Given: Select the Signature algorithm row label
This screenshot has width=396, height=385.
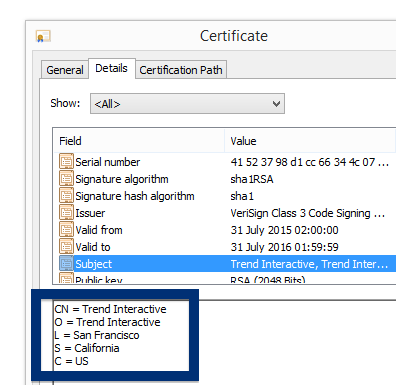Looking at the screenshot, I should [122, 179].
